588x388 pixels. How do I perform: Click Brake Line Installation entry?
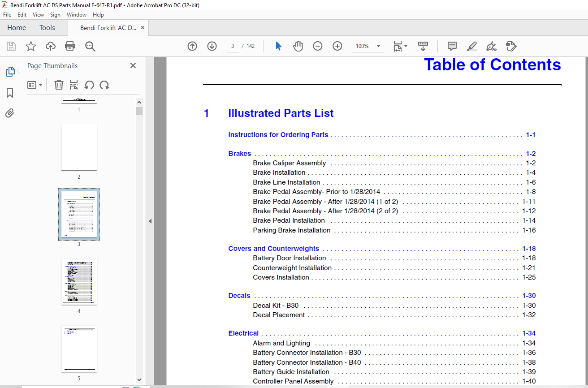coord(286,182)
